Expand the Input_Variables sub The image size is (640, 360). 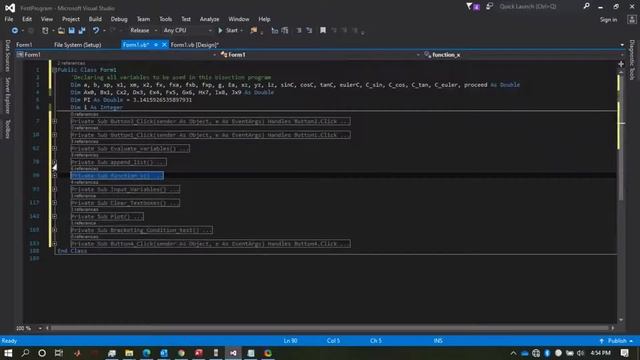coord(54,189)
